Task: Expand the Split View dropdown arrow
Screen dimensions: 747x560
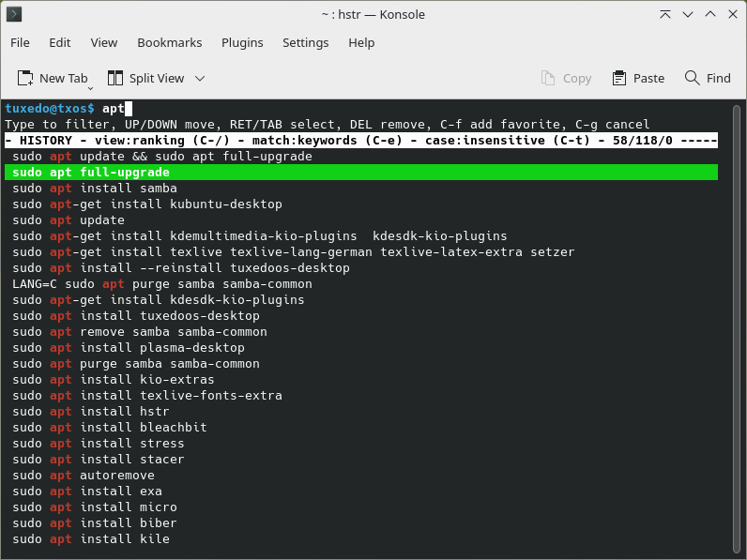Action: (x=200, y=78)
